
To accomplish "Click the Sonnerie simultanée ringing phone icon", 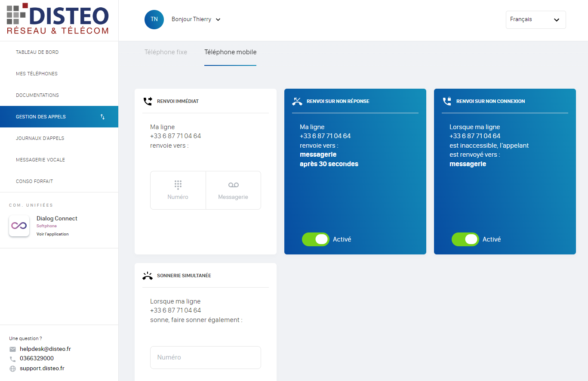I will click(x=148, y=276).
